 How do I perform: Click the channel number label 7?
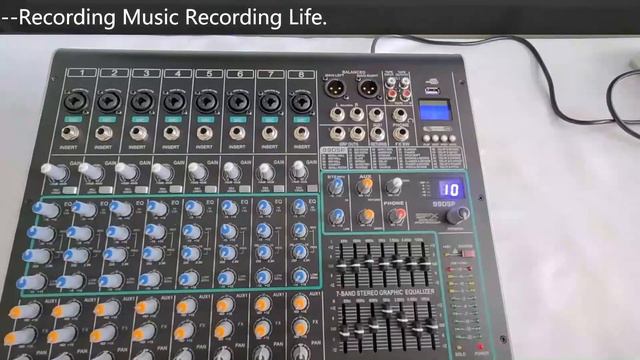(x=271, y=74)
